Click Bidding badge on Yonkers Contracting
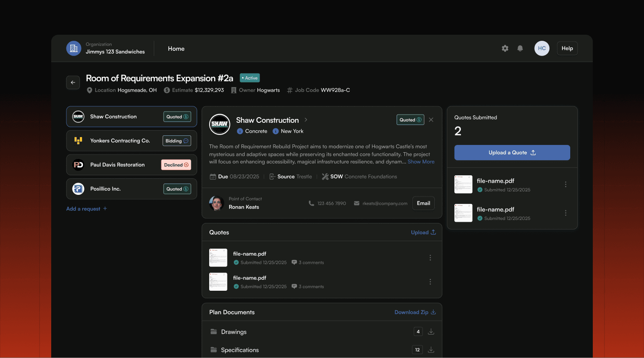The image size is (644, 358). point(177,141)
